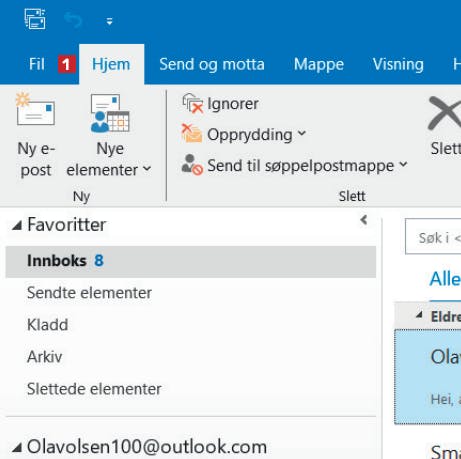Delete the message with the Slett X icon
Viewport: 461px width, 459px height.
pyautogui.click(x=445, y=113)
